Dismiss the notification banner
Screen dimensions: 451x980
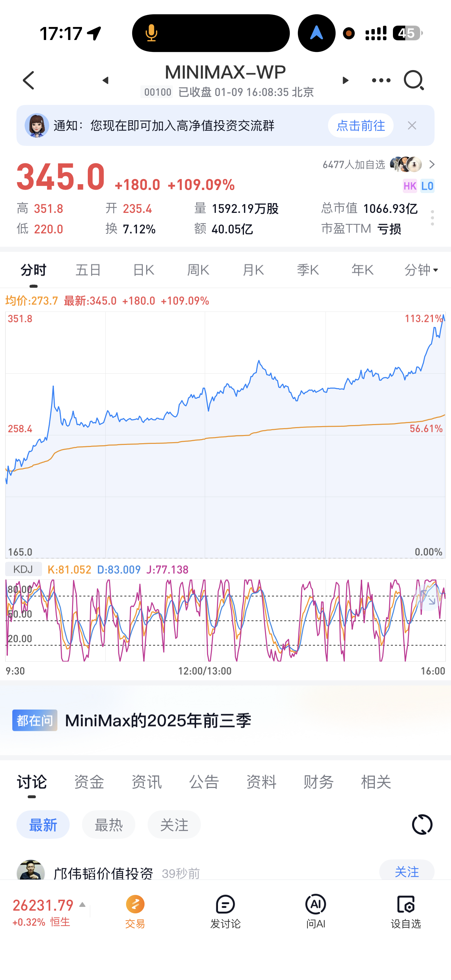pos(412,125)
